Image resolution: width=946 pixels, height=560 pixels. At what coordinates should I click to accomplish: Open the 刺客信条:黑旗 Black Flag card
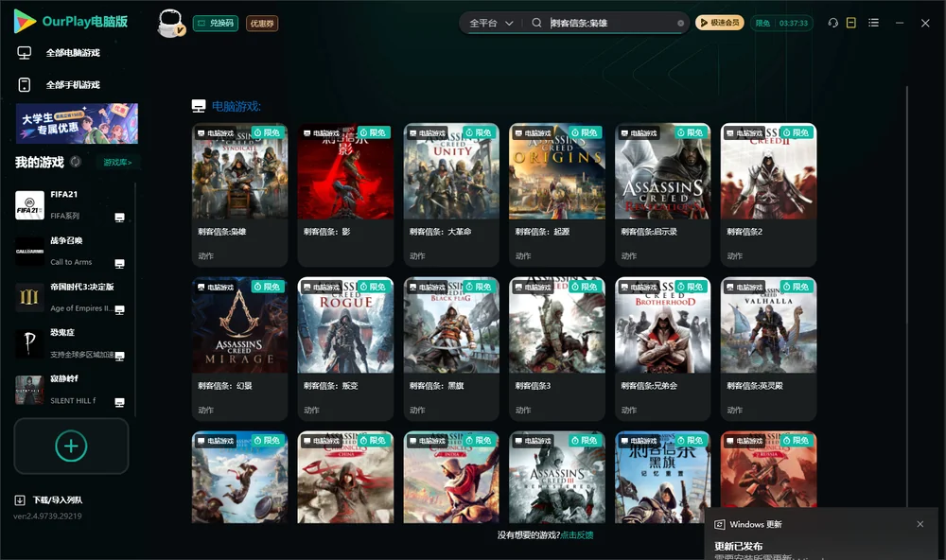coord(451,349)
